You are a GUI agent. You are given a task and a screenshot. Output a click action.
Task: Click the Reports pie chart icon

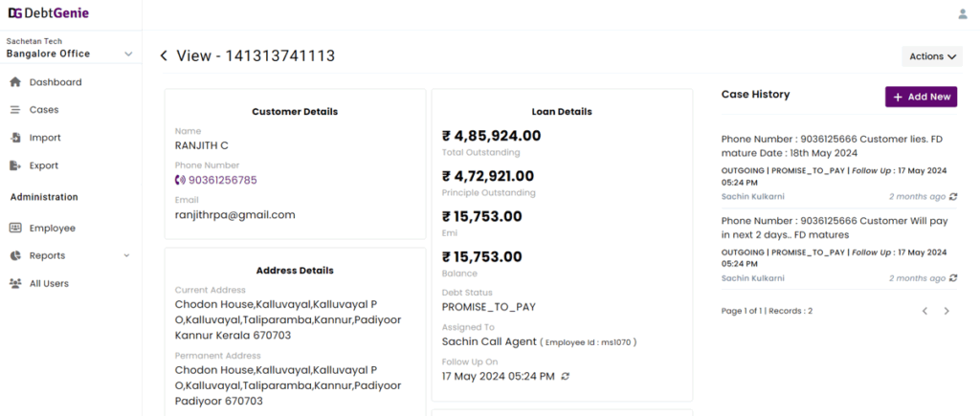[15, 255]
